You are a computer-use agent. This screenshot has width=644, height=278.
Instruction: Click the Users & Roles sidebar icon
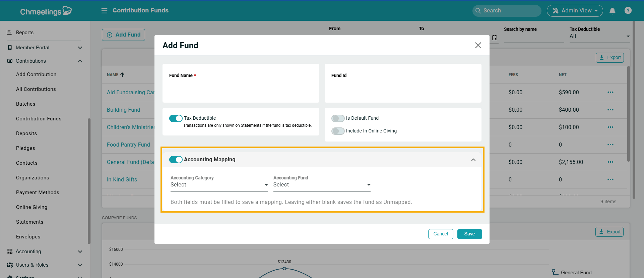pos(10,265)
